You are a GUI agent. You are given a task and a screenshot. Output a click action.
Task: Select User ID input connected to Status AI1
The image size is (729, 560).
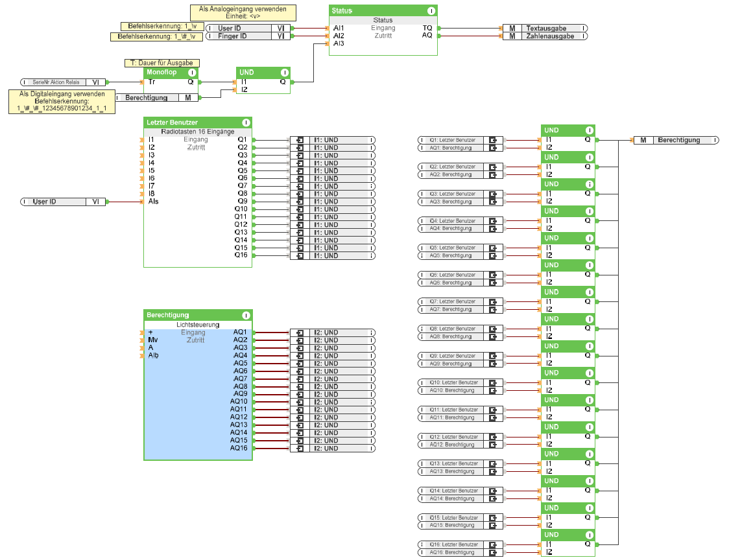pos(248,29)
